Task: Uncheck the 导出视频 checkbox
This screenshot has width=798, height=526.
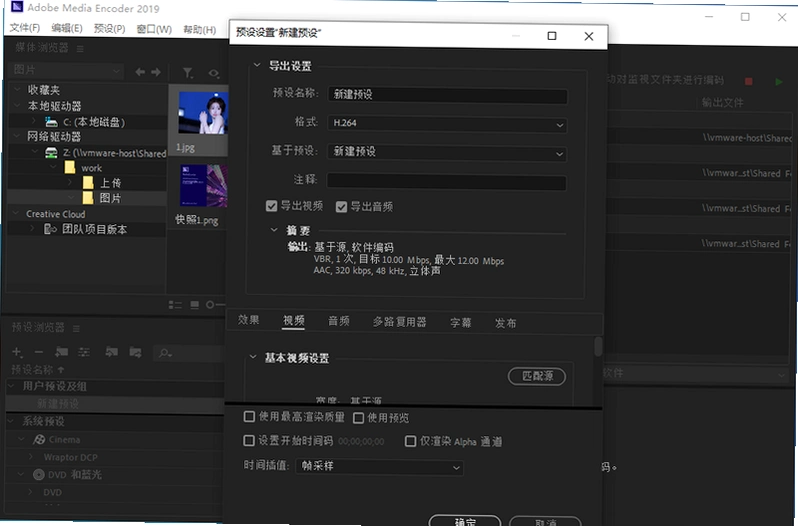Action: coord(271,206)
